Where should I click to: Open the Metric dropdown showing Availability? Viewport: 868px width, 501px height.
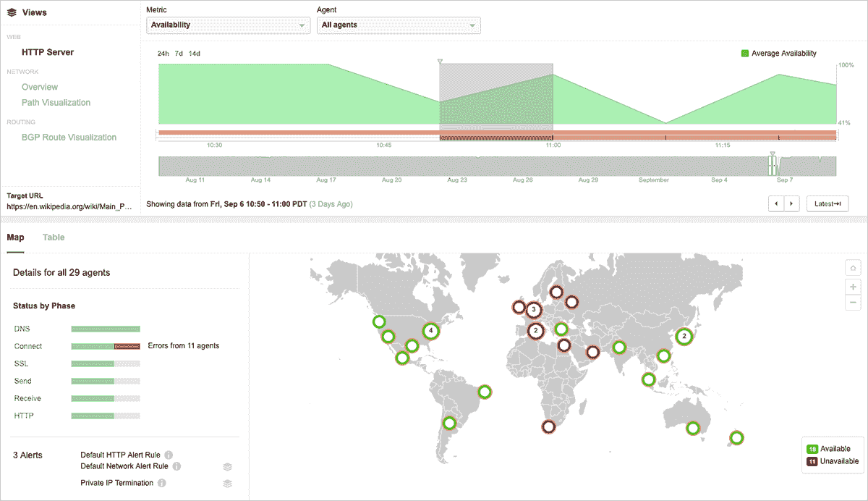tap(228, 25)
